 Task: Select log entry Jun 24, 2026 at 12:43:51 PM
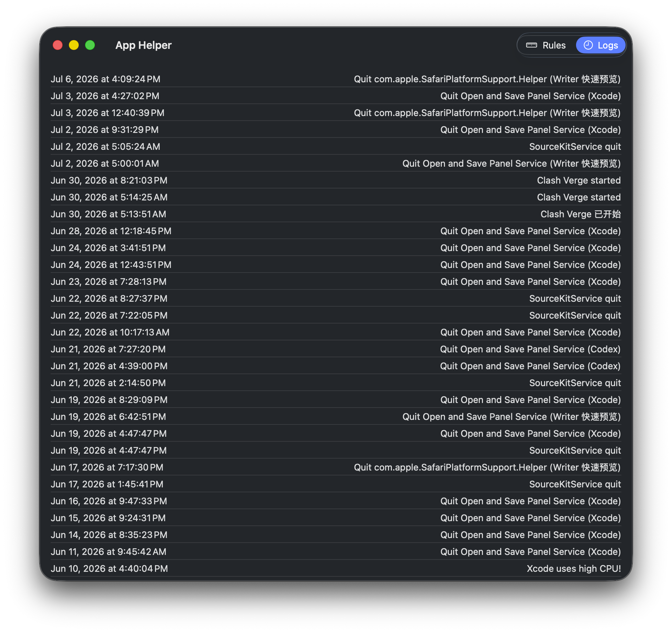click(336, 265)
